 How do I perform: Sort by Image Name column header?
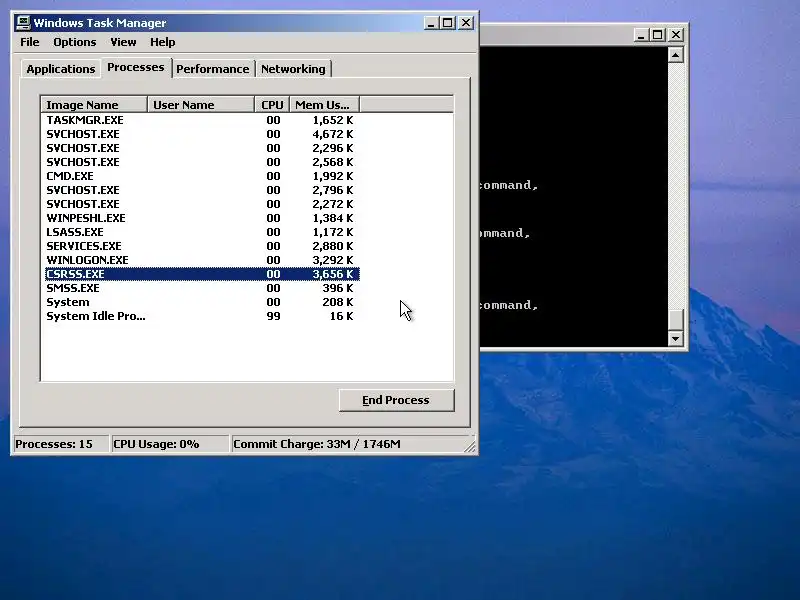(x=94, y=105)
